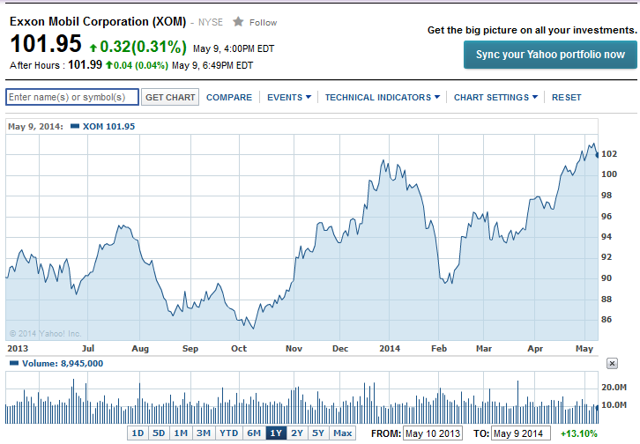Click the Oct label on chart axis
640x444 pixels.
point(239,349)
